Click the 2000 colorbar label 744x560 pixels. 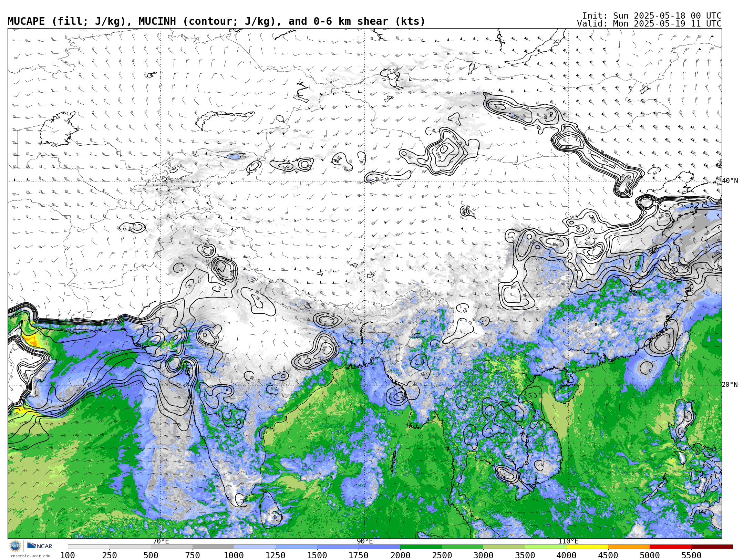[x=400, y=556]
